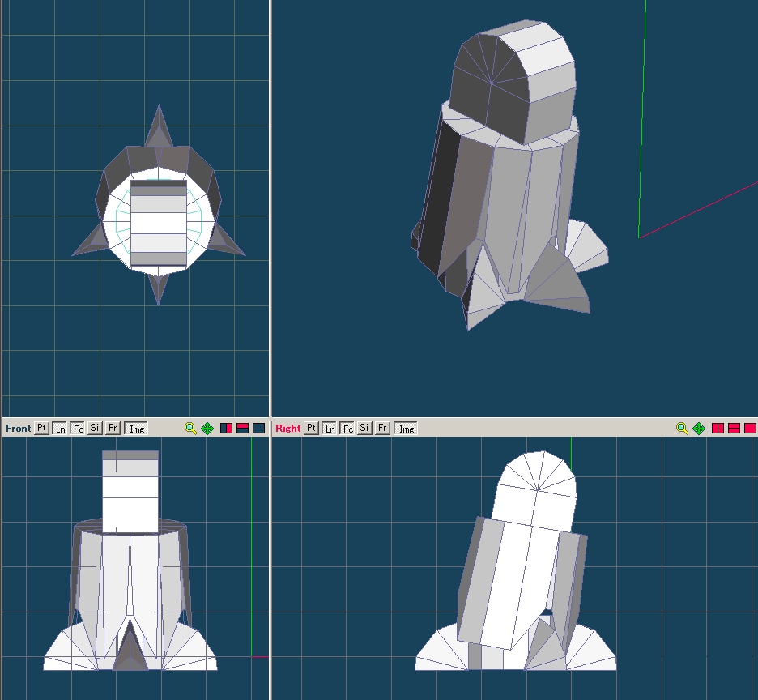
Task: Toggle Si display in Right view
Action: click(x=364, y=428)
